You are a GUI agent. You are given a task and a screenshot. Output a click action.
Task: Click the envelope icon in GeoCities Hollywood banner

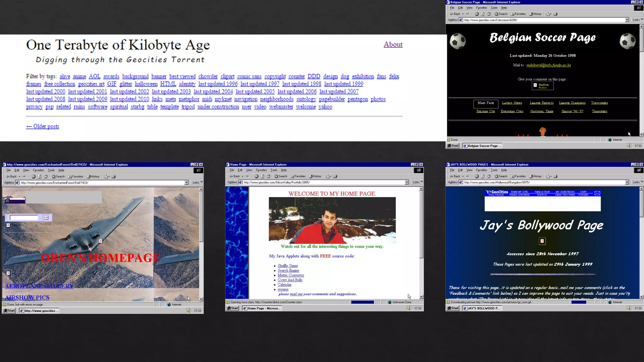[x=597, y=193]
